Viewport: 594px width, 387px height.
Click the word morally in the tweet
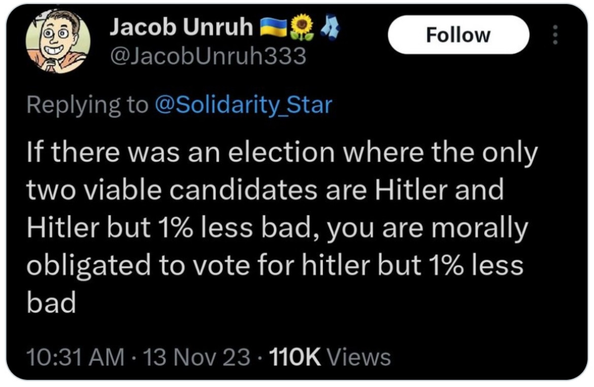(x=480, y=228)
